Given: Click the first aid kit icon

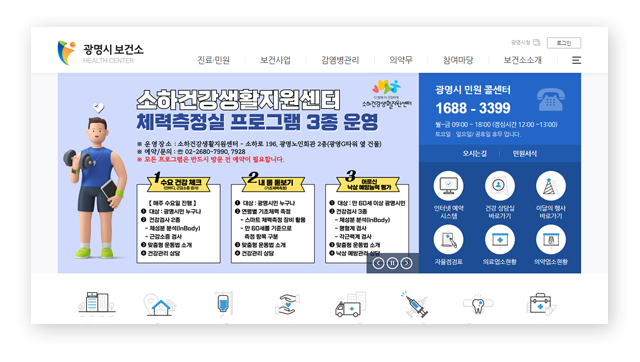Looking at the screenshot, I should point(541,304).
